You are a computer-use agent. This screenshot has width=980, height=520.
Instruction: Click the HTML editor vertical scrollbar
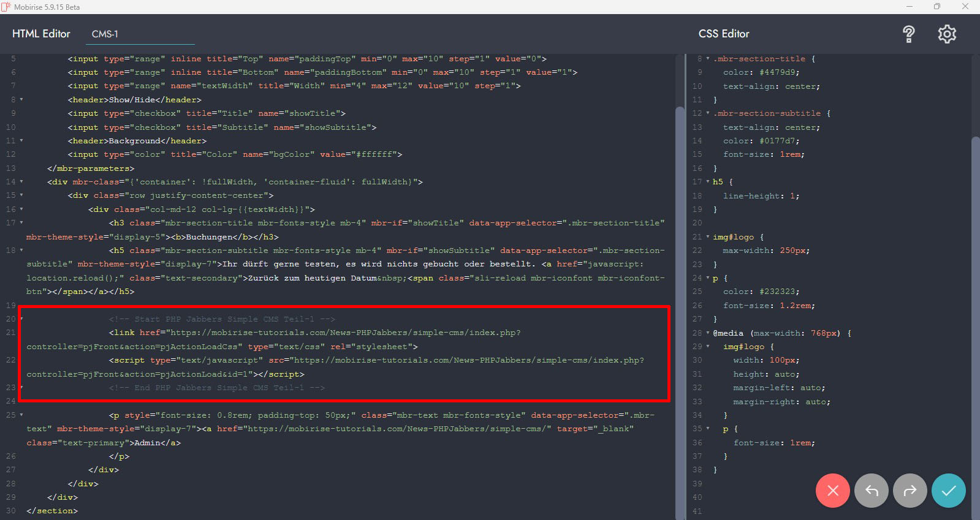pyautogui.click(x=679, y=306)
